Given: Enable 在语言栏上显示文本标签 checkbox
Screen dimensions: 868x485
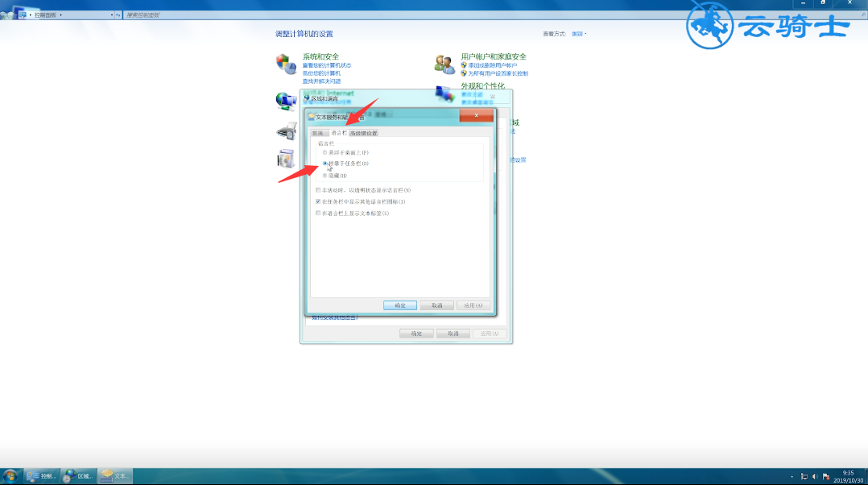Looking at the screenshot, I should [x=318, y=213].
